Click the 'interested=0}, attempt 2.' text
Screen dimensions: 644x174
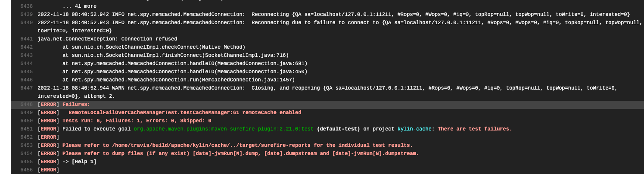[x=76, y=96]
